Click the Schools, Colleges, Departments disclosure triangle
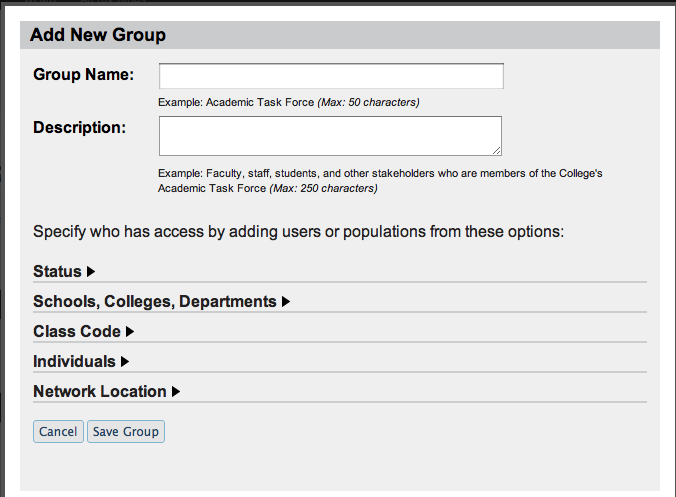Image resolution: width=676 pixels, height=497 pixels. pyautogui.click(x=286, y=302)
